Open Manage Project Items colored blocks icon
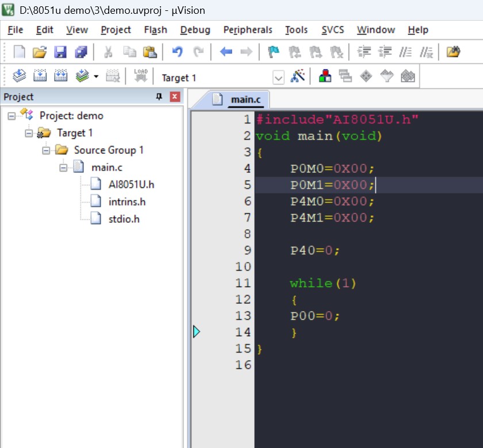 (325, 76)
